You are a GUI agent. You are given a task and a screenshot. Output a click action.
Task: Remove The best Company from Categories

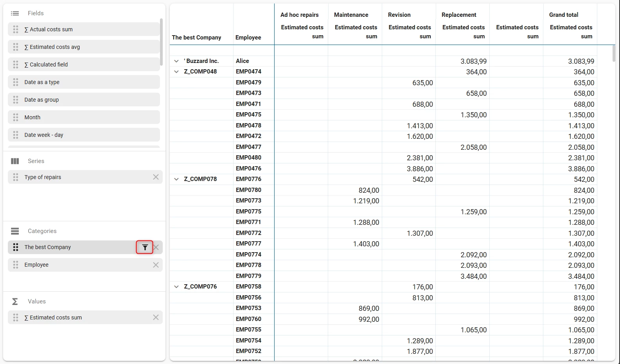point(156,247)
